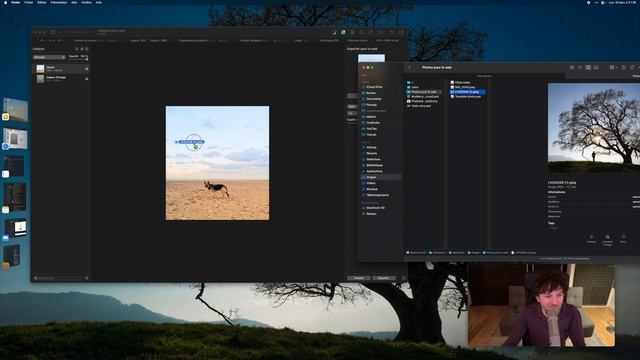Open Réseau in Finder sidebar
The width and height of the screenshot is (640, 360).
point(371,214)
